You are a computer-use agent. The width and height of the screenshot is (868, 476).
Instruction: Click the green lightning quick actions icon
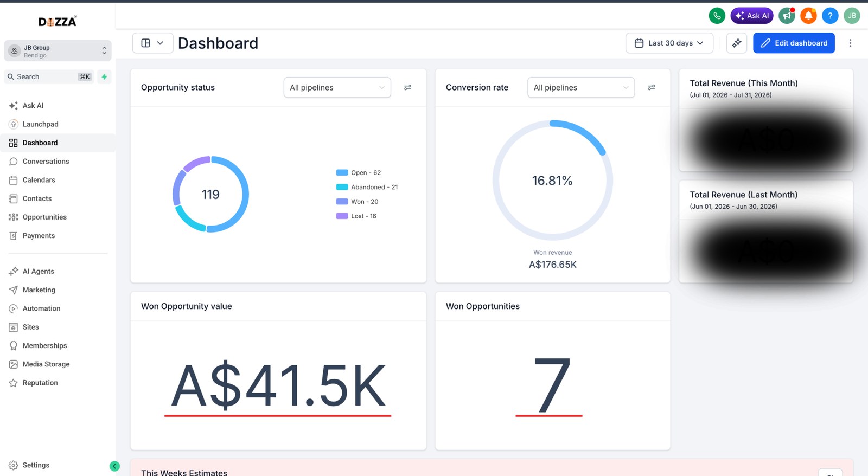pos(104,77)
